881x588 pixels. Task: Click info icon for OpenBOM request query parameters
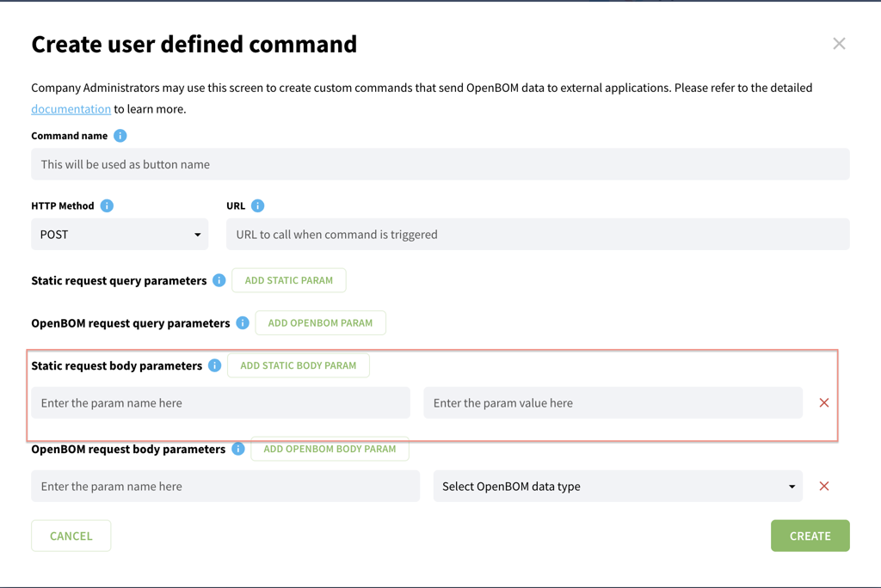243,323
